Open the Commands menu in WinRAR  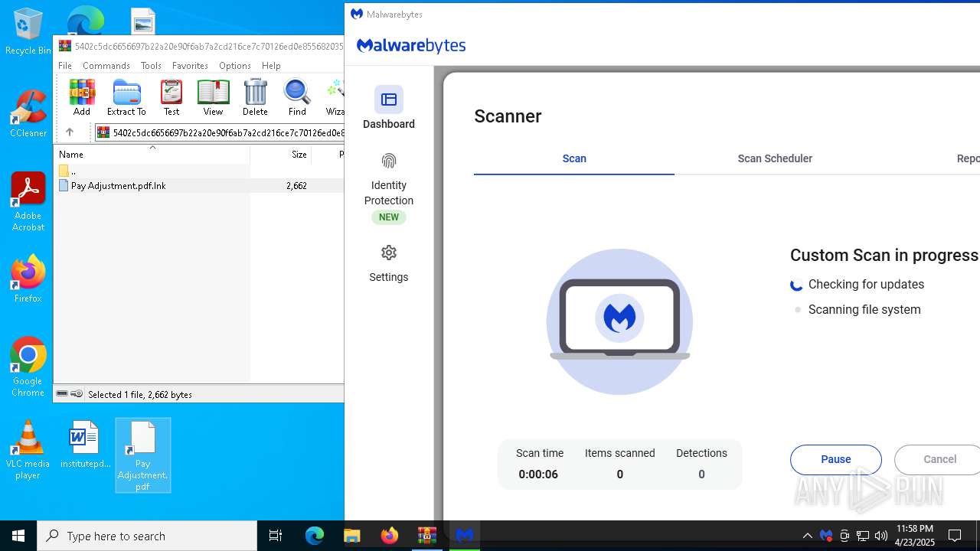point(106,66)
